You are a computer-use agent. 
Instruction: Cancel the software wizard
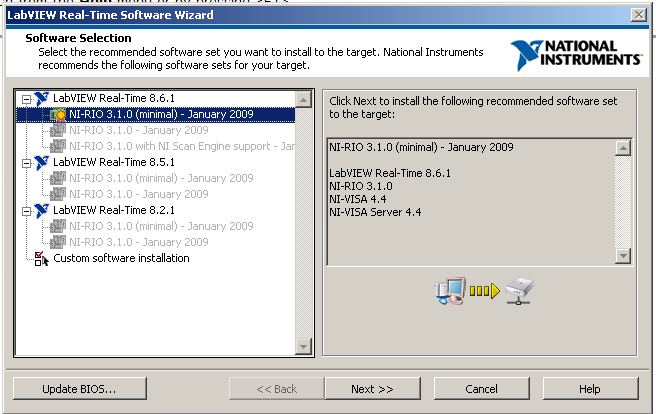tap(482, 389)
